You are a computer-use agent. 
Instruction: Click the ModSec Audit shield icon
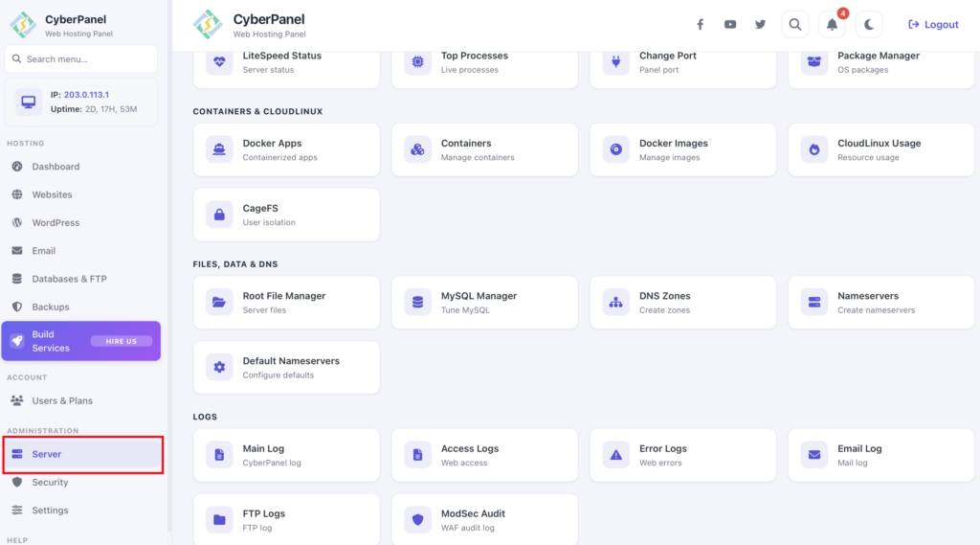[x=417, y=520]
